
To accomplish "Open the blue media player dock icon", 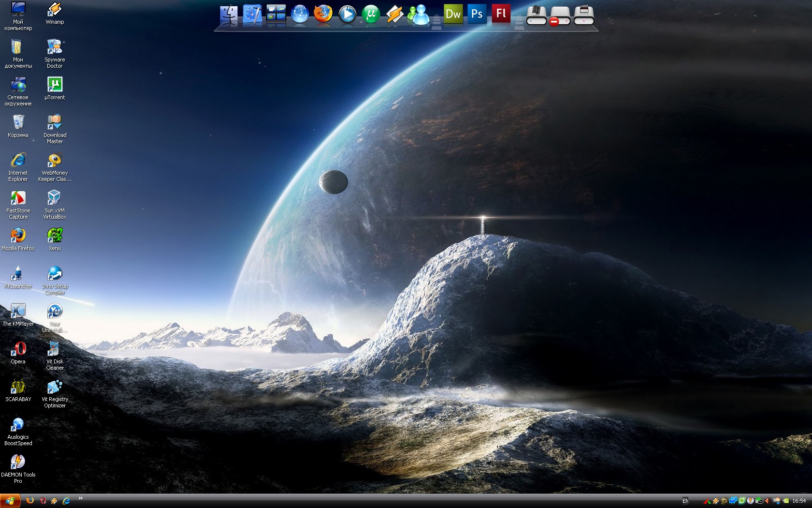I will (347, 15).
